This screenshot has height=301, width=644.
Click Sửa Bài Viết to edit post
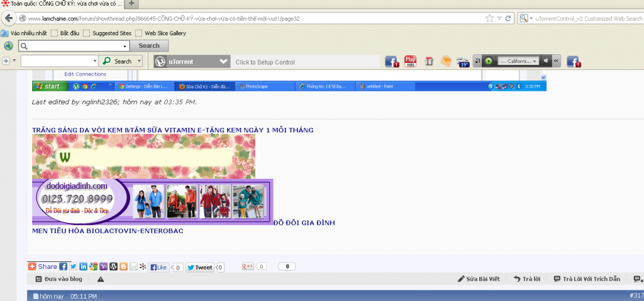tap(478, 279)
